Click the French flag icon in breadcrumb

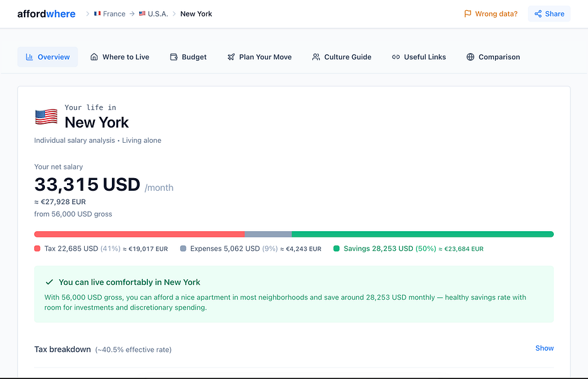click(x=97, y=13)
